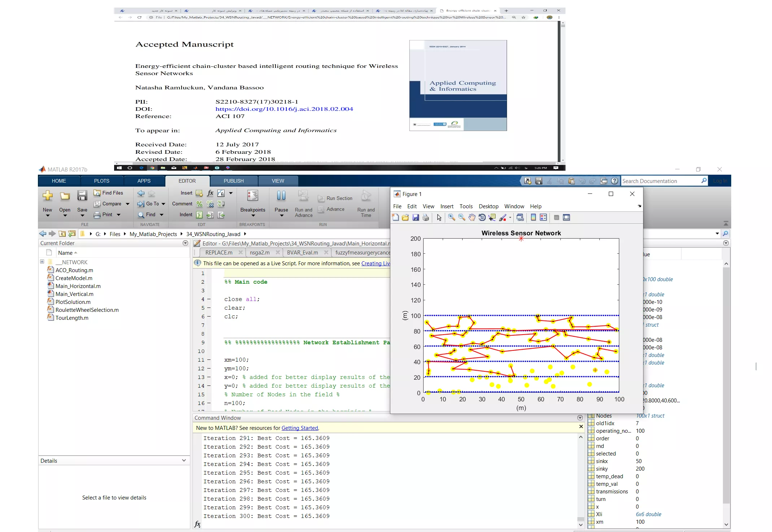Click the Print Figure icon

[426, 217]
